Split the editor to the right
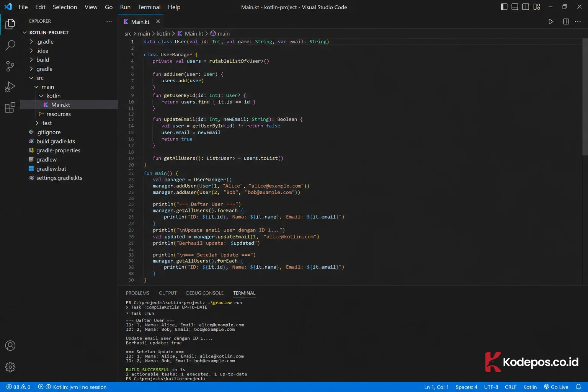 pos(566,21)
